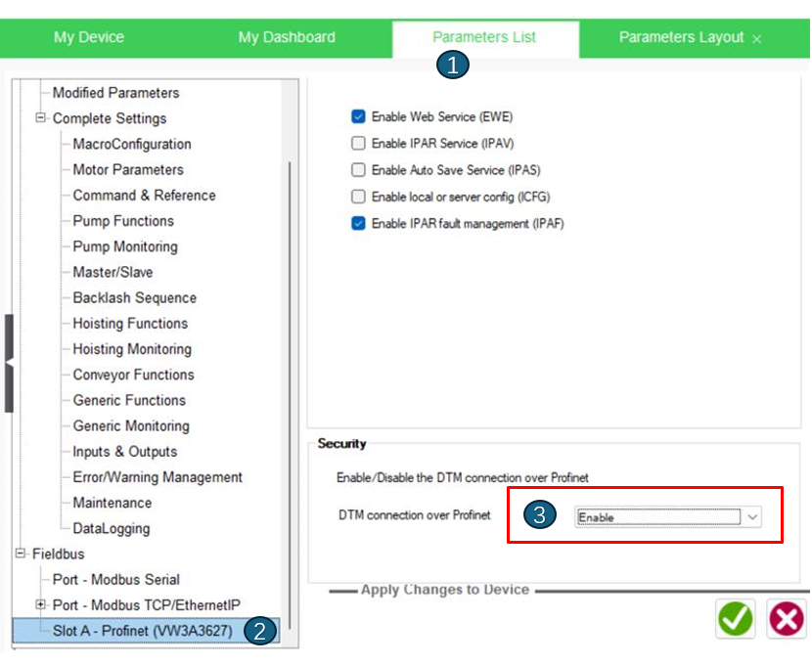Open DTM connection over Profinet dropdown

[749, 517]
